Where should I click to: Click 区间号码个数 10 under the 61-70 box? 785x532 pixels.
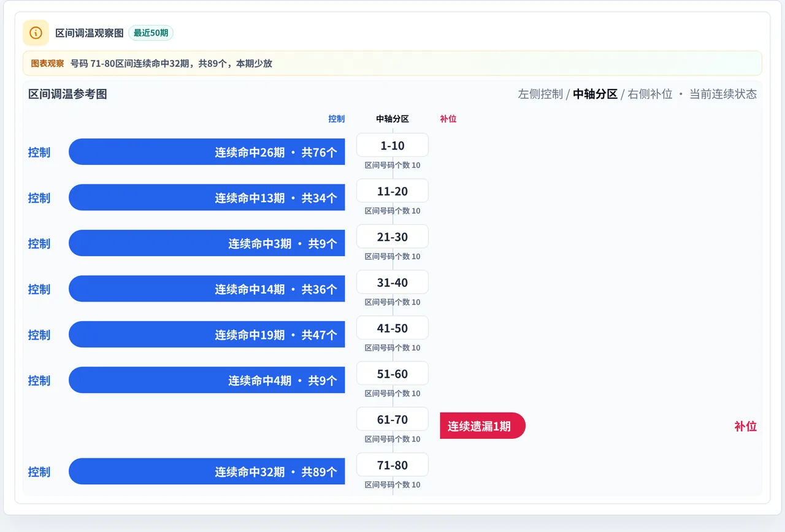(392, 439)
